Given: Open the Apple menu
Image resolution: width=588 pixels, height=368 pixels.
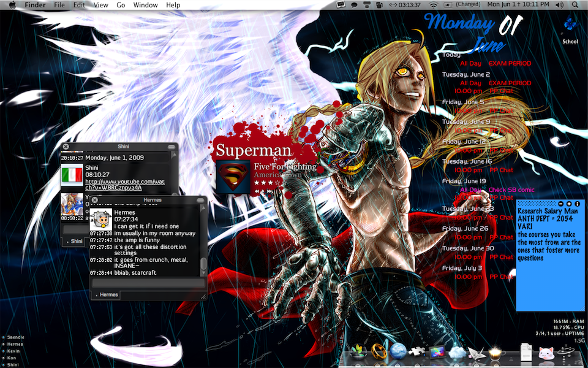Looking at the screenshot, I should pos(12,5).
